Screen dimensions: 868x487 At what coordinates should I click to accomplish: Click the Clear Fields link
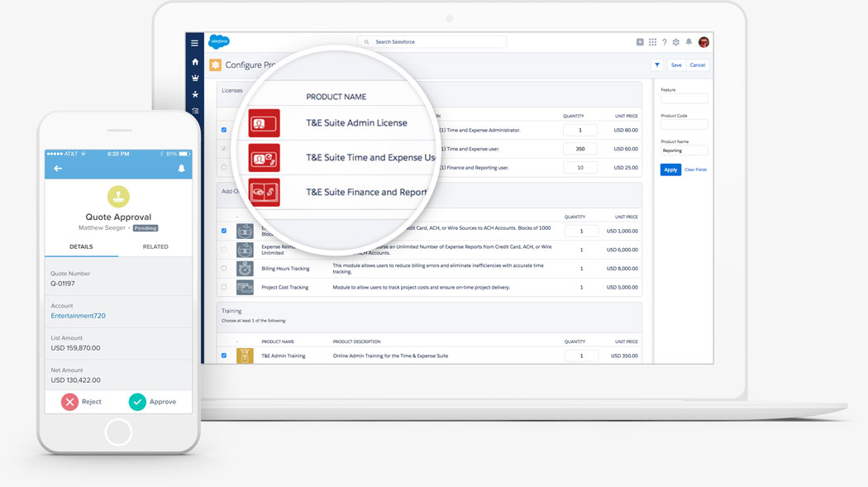point(695,169)
